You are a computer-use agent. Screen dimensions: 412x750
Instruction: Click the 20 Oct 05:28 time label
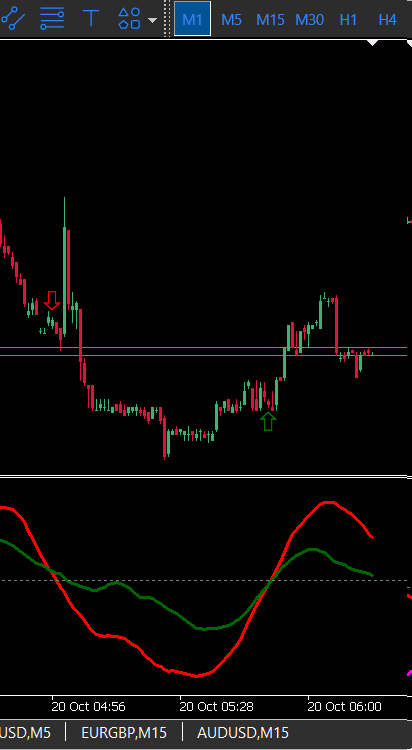tap(216, 706)
